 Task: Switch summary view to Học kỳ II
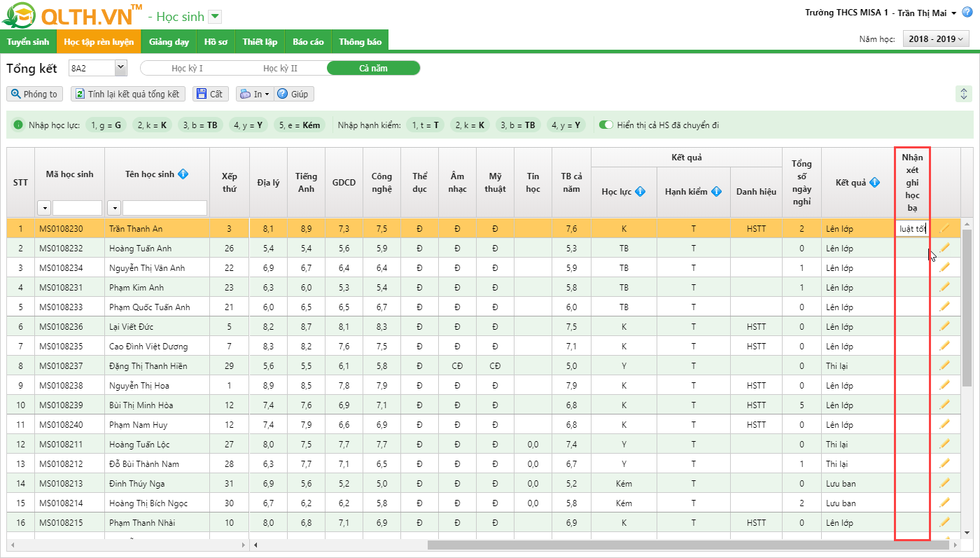tap(280, 68)
